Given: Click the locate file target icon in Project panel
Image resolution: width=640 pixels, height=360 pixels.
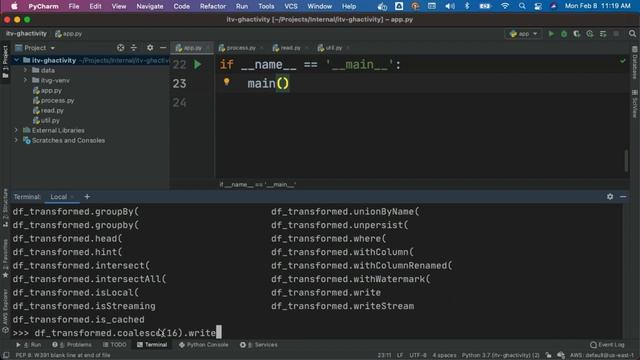Looking at the screenshot, I should (x=120, y=48).
